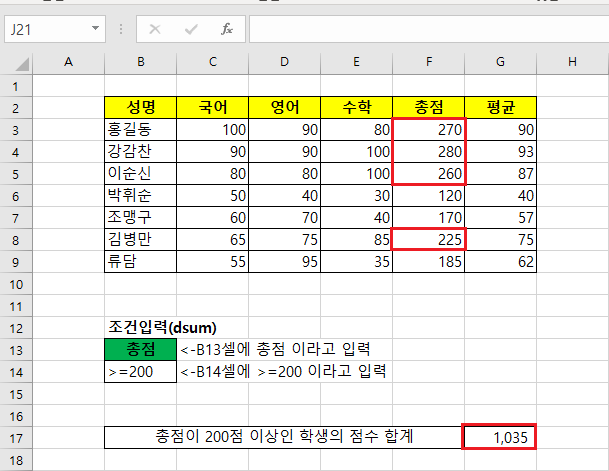The width and height of the screenshot is (609, 471).
Task: Click the yellow 총점 header cell
Action: [428, 108]
